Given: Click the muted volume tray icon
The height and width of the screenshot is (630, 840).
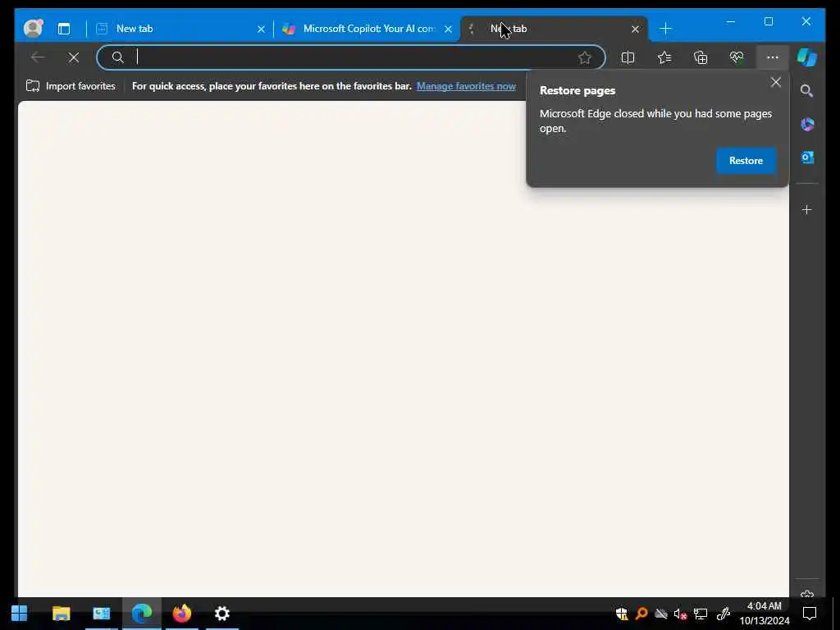Looking at the screenshot, I should [680, 614].
